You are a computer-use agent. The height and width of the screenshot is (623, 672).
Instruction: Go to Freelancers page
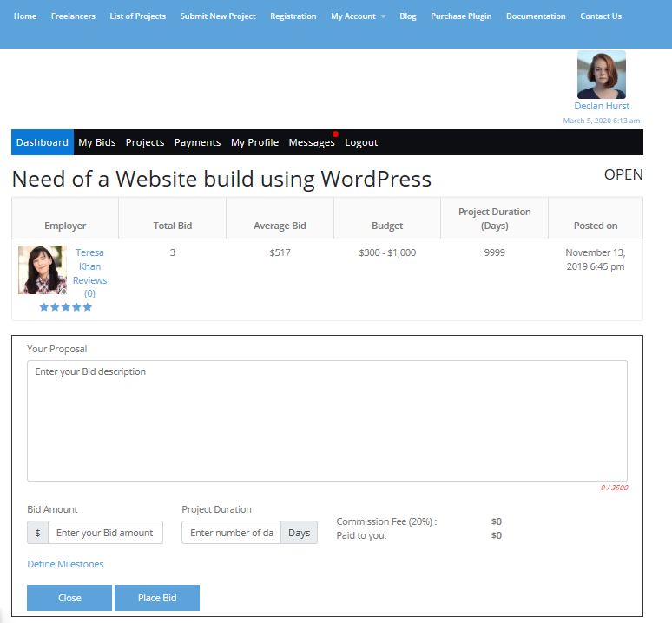[x=73, y=16]
